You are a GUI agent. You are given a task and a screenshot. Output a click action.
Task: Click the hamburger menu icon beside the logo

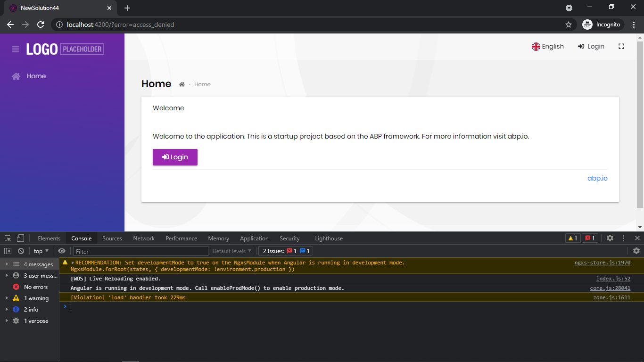coord(16,49)
